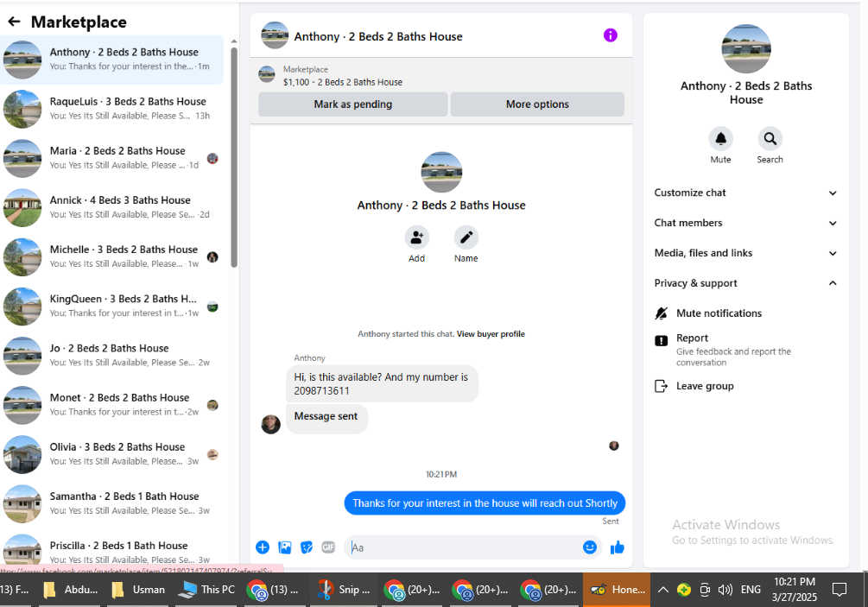Show hidden system tray icons
This screenshot has height=607, width=868.
pyautogui.click(x=662, y=590)
